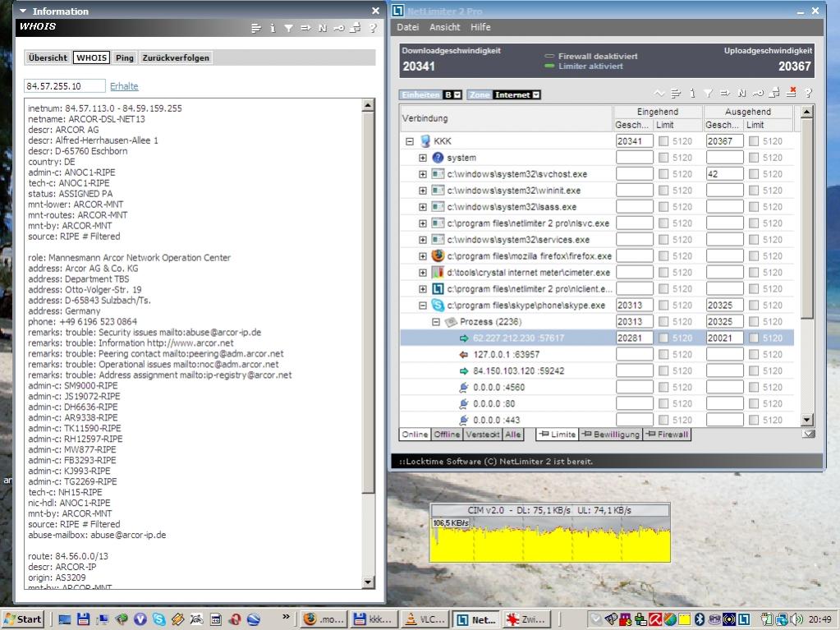Click the volume speaker icon in system tray
The image size is (840, 630).
(797, 619)
